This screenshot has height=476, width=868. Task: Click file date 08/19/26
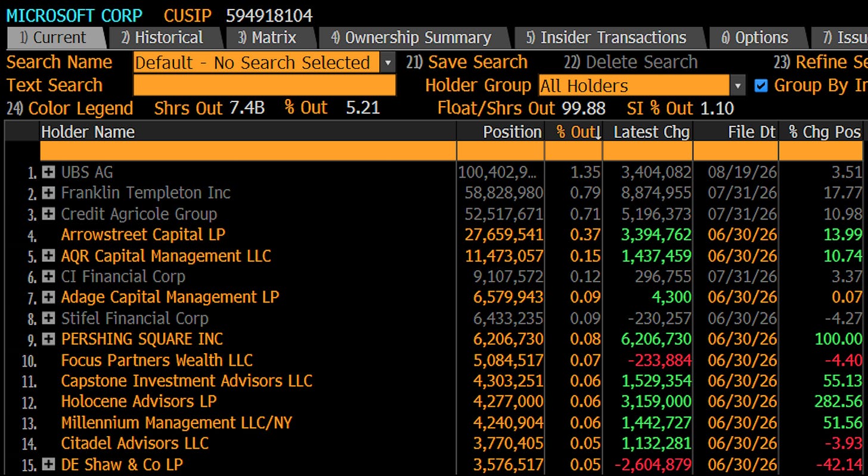[x=742, y=172]
